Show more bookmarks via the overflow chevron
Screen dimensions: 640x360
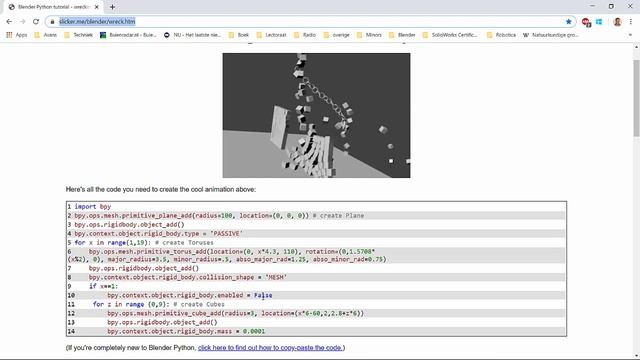pos(630,35)
